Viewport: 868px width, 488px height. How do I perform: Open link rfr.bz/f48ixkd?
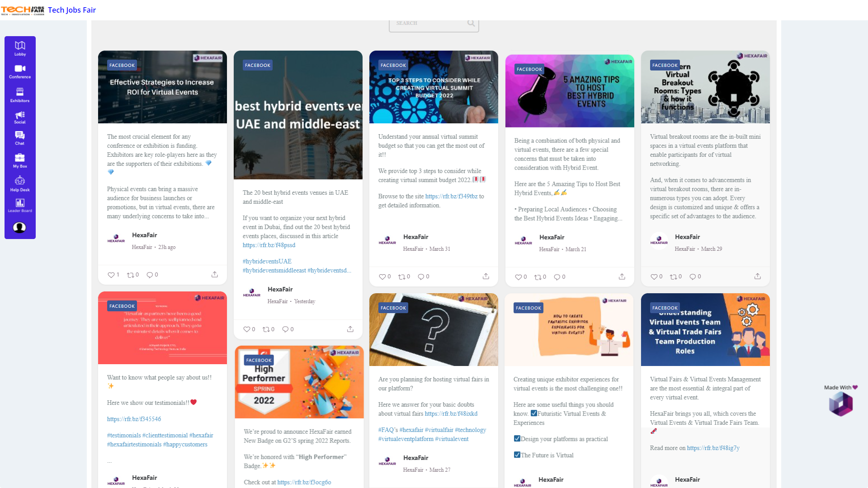[451, 414]
